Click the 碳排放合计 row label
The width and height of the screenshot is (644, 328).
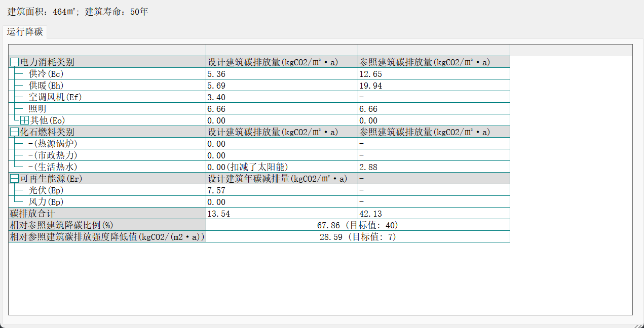[32, 214]
